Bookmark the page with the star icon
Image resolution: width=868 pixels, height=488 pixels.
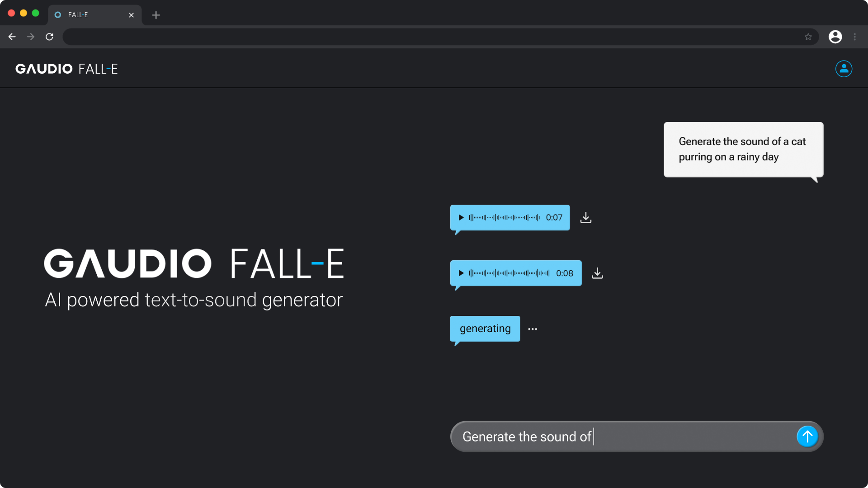(x=809, y=37)
